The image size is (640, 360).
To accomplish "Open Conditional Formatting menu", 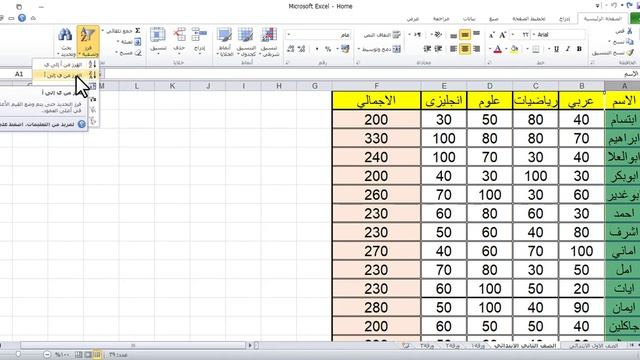I will (269, 42).
